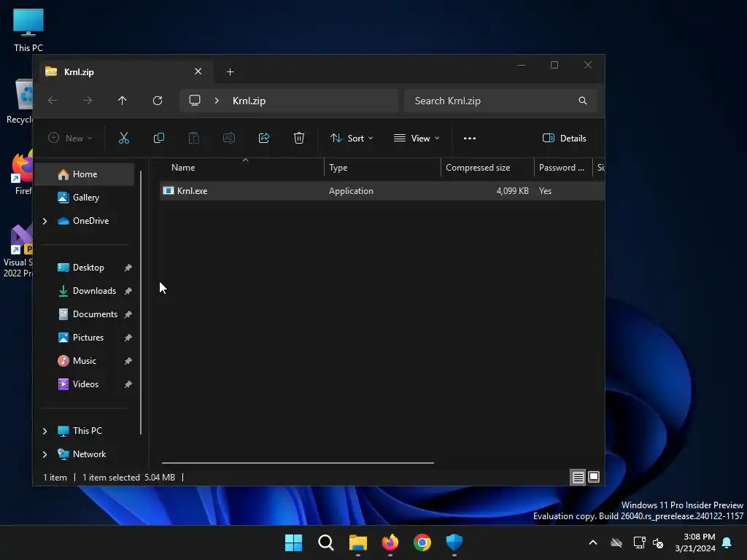The image size is (747, 560).
Task: Navigate up one folder level
Action: (x=123, y=101)
